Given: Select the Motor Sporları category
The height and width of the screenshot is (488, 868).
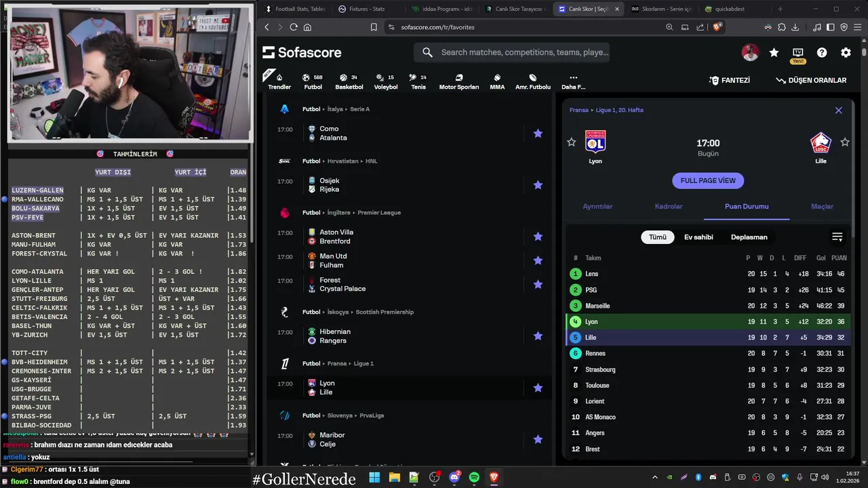Looking at the screenshot, I should (x=458, y=81).
